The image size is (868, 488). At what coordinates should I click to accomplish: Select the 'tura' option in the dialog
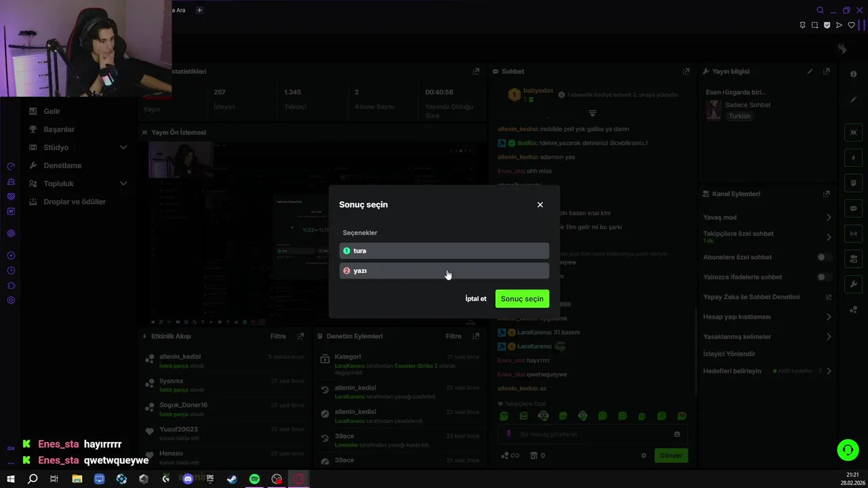(x=444, y=251)
